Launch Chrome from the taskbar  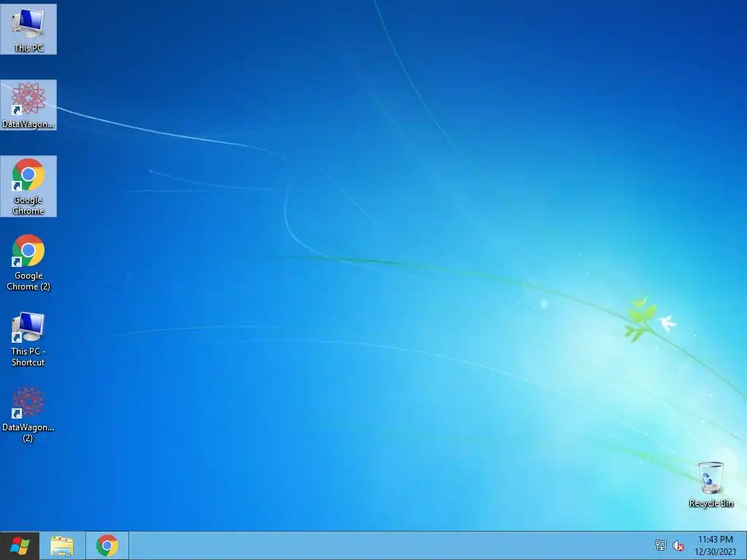(107, 545)
